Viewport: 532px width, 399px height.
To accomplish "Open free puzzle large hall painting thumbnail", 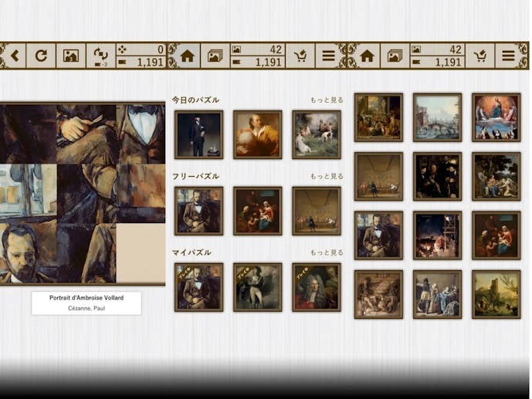I will 317,211.
